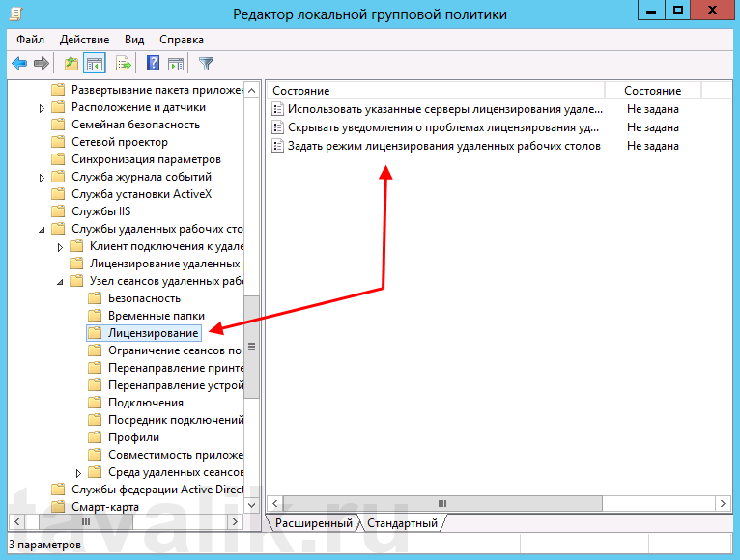This screenshot has width=740, height=560.
Task: Switch to the Расширенный tab
Action: pyautogui.click(x=313, y=523)
